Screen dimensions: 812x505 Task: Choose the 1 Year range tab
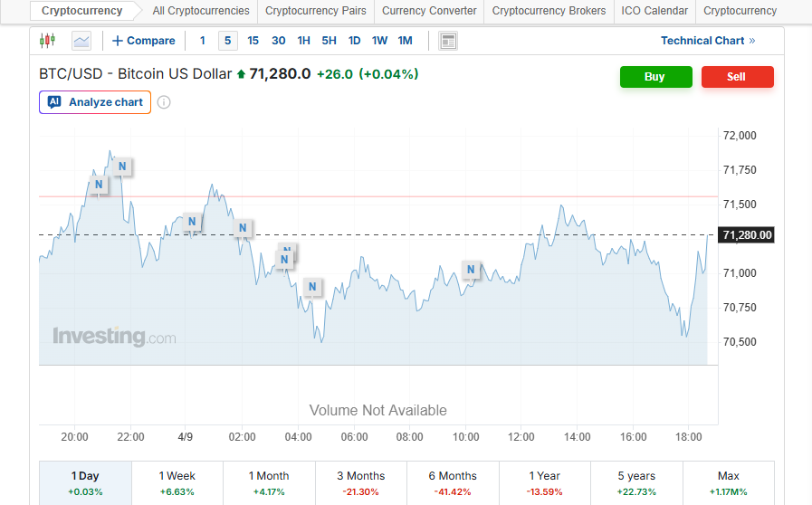pos(544,482)
